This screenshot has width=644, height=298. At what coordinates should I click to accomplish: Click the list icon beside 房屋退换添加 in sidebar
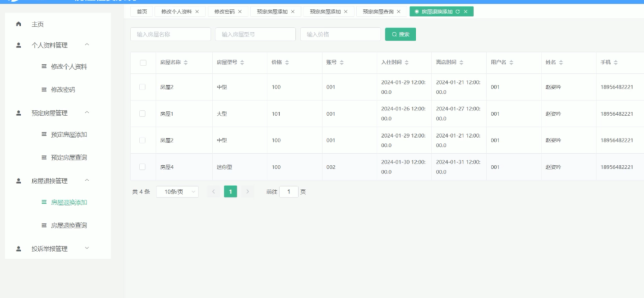click(44, 202)
